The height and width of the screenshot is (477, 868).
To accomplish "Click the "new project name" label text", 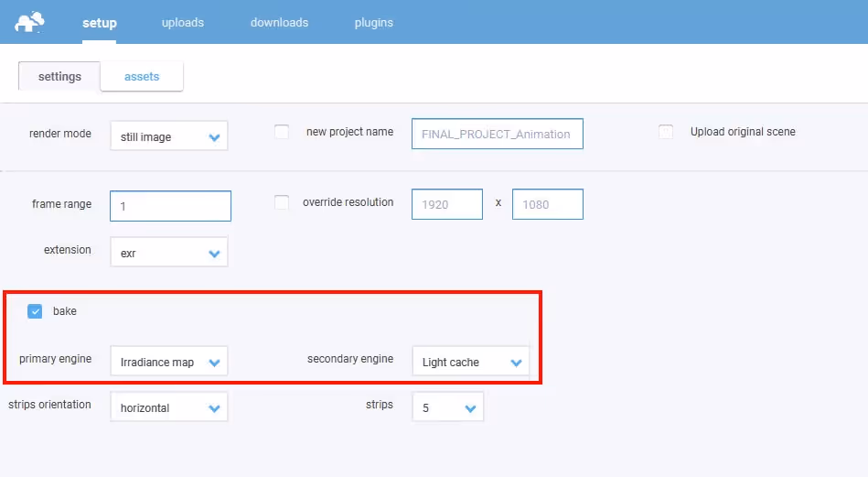I will (x=350, y=132).
